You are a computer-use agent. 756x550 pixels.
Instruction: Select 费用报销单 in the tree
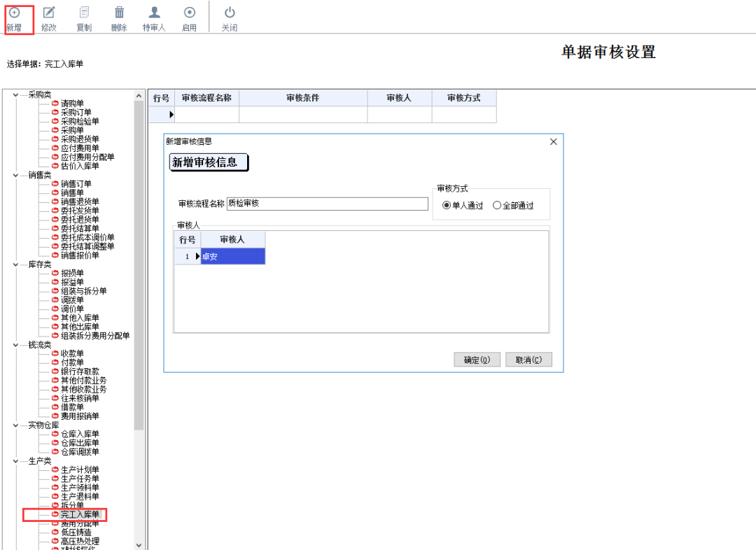pyautogui.click(x=80, y=416)
